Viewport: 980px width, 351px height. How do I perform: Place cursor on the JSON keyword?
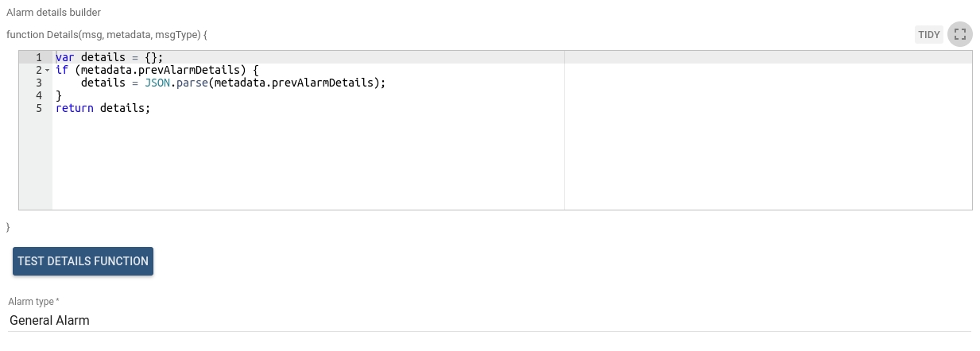coord(158,83)
